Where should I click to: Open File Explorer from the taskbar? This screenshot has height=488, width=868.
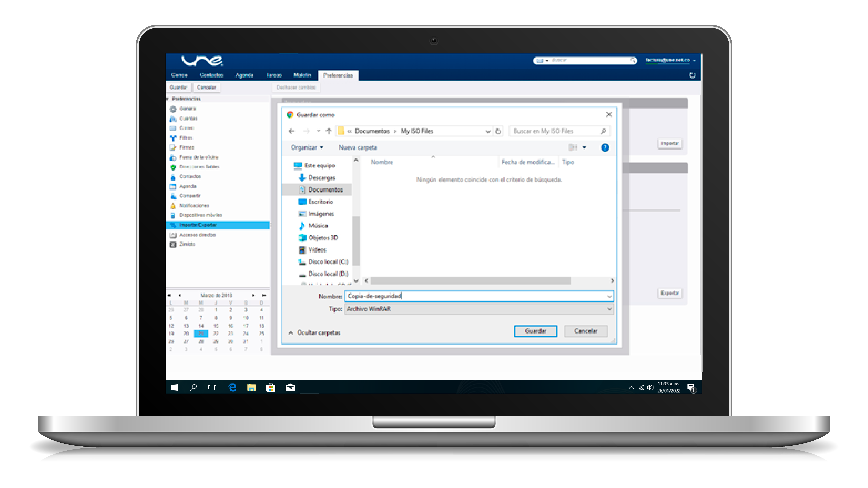[251, 387]
